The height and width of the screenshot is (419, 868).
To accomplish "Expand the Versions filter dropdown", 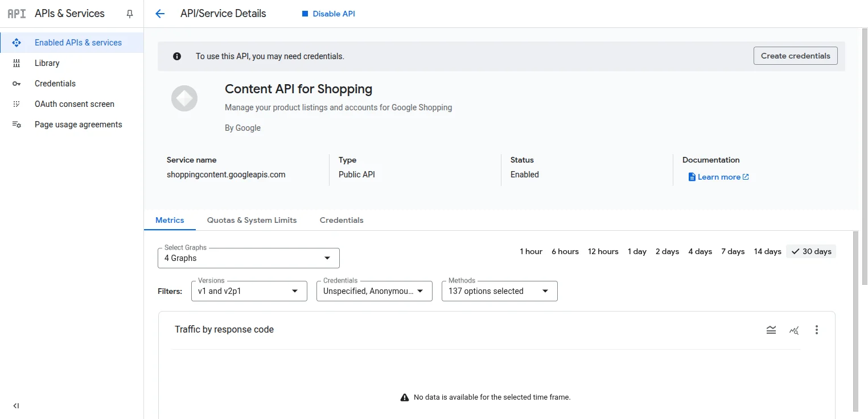I will click(249, 291).
